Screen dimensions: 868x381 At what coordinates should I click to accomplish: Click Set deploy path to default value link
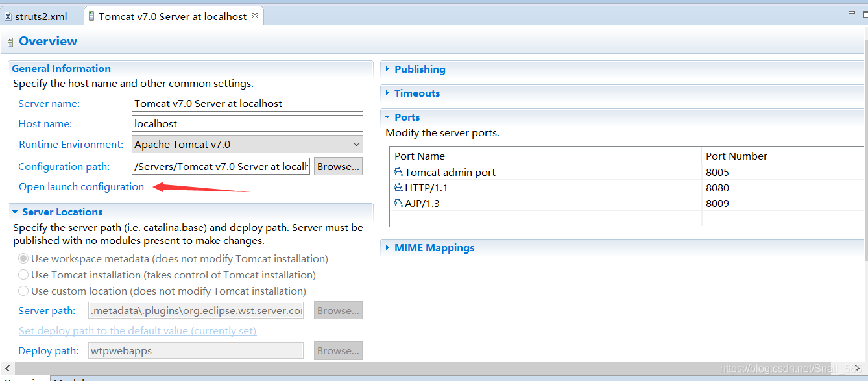(138, 330)
